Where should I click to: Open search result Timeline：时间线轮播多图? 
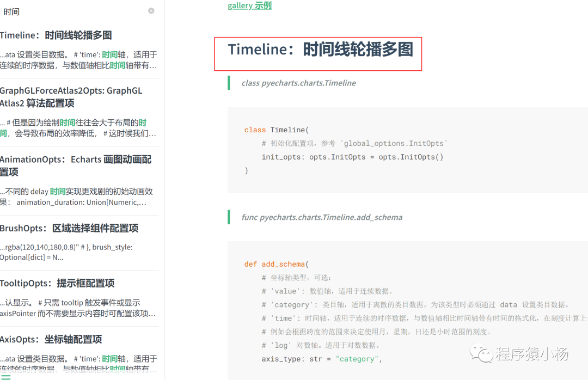pos(56,35)
